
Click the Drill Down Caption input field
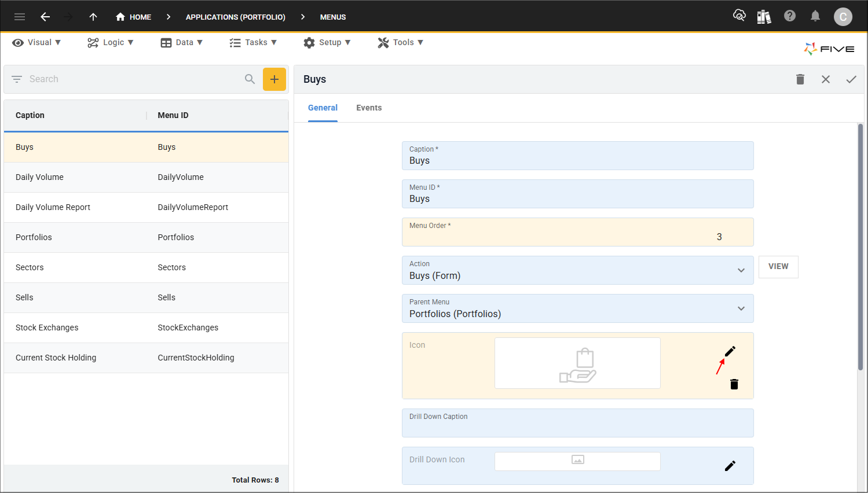click(577, 426)
